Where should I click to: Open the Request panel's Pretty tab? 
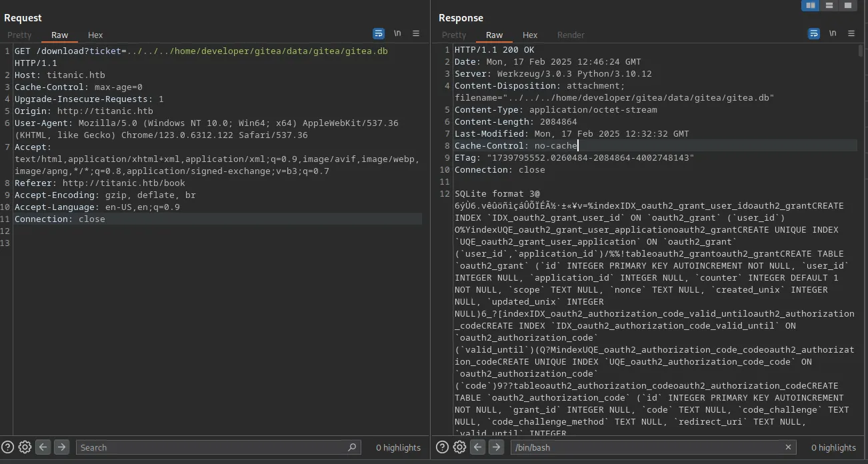point(19,35)
